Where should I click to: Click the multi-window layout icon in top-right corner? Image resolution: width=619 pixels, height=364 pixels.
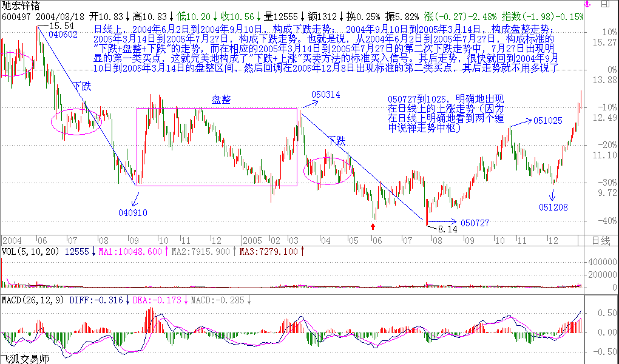(605, 4)
